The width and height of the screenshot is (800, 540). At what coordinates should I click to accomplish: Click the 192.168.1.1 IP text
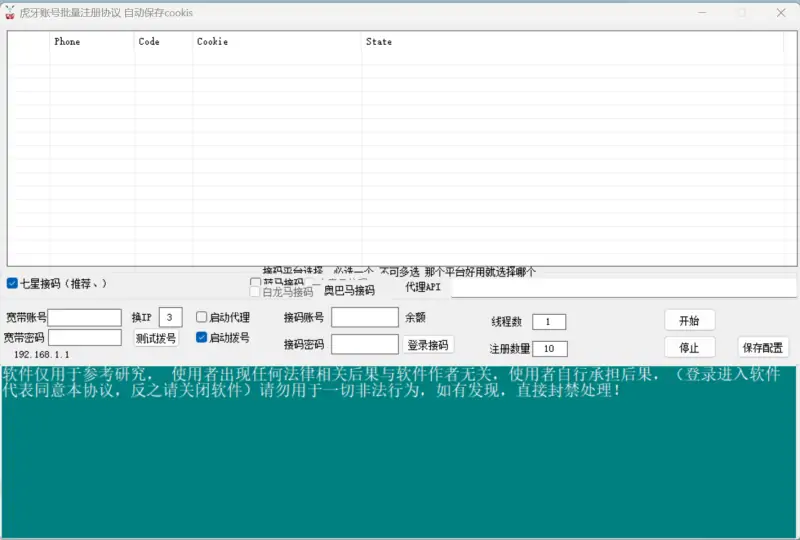[42, 355]
